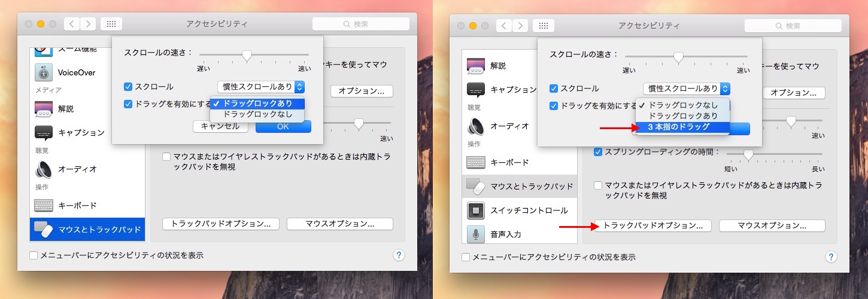
Task: Toggle メニューバーにアクセシビリティの状況を表示 in left window
Action: click(34, 255)
